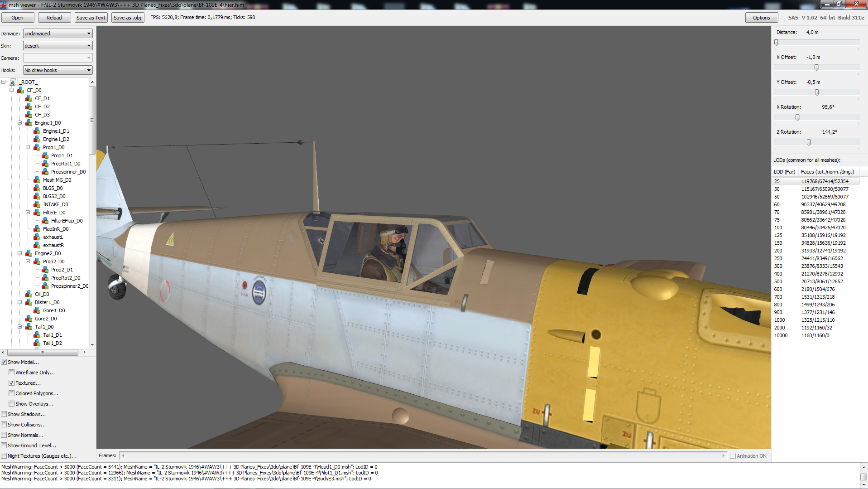The height and width of the screenshot is (489, 868).
Task: Click the Engine1_D1 mesh icon
Action: click(37, 131)
